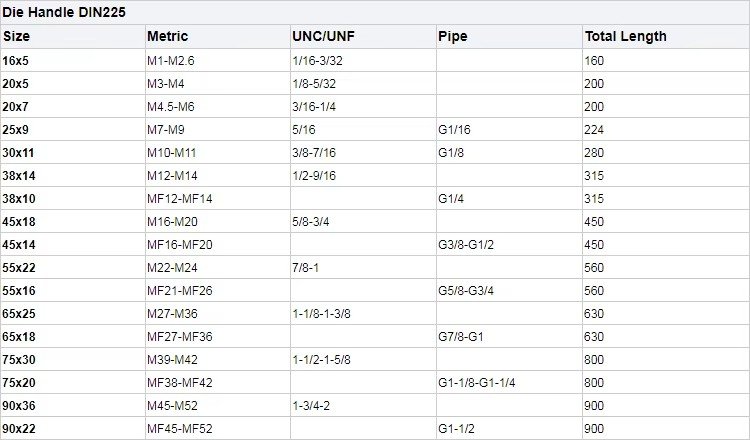Screen dimensions: 750x440
Task: Select the 1-1/8-1-3/8 thread cell
Action: pyautogui.click(x=321, y=313)
